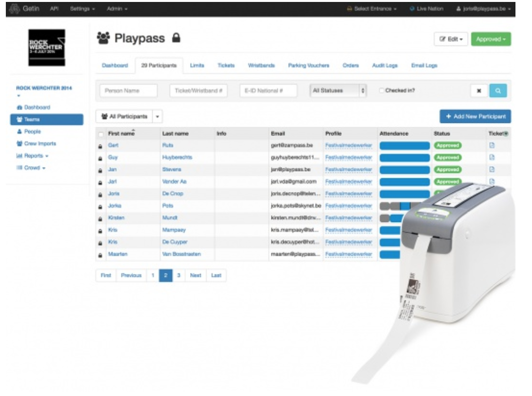
Task: Click the All Participants button
Action: (124, 116)
